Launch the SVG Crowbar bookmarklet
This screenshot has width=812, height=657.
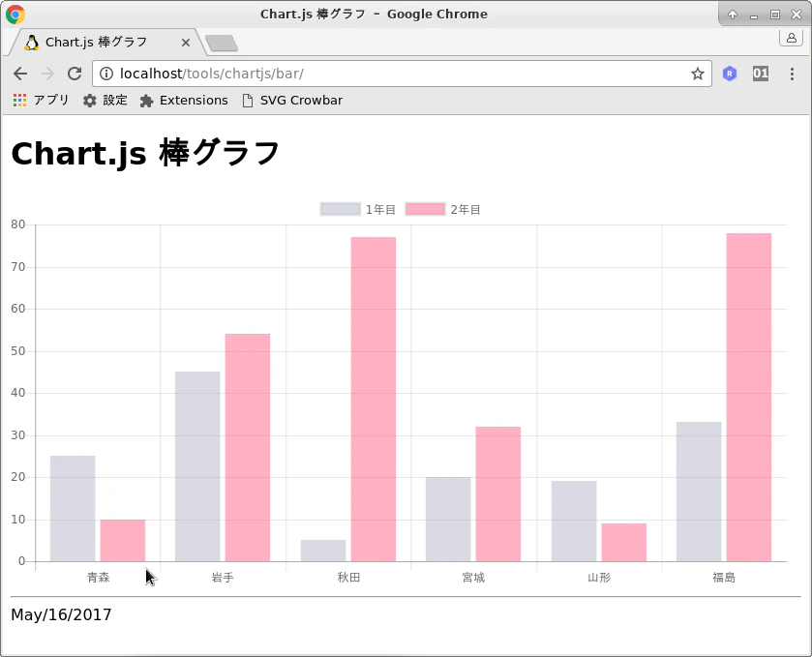pyautogui.click(x=292, y=100)
